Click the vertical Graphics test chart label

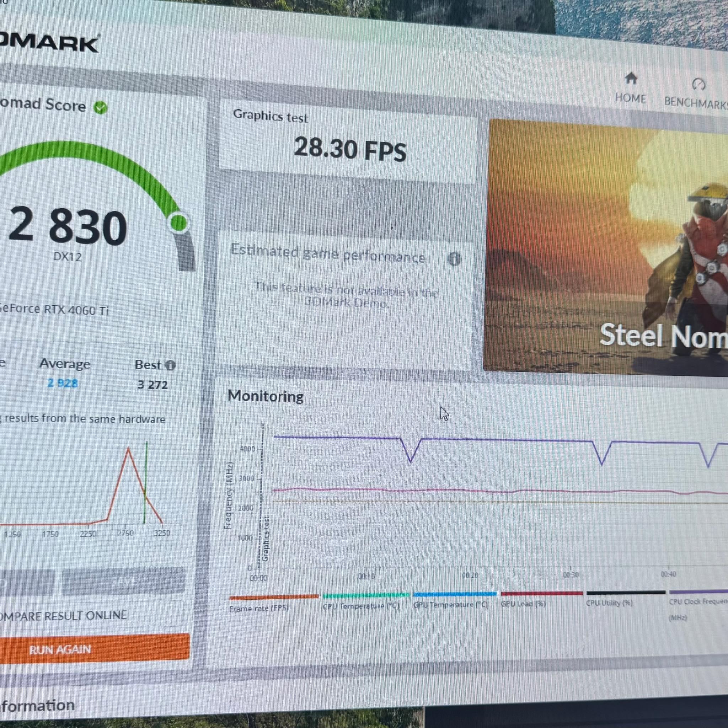pos(266,539)
